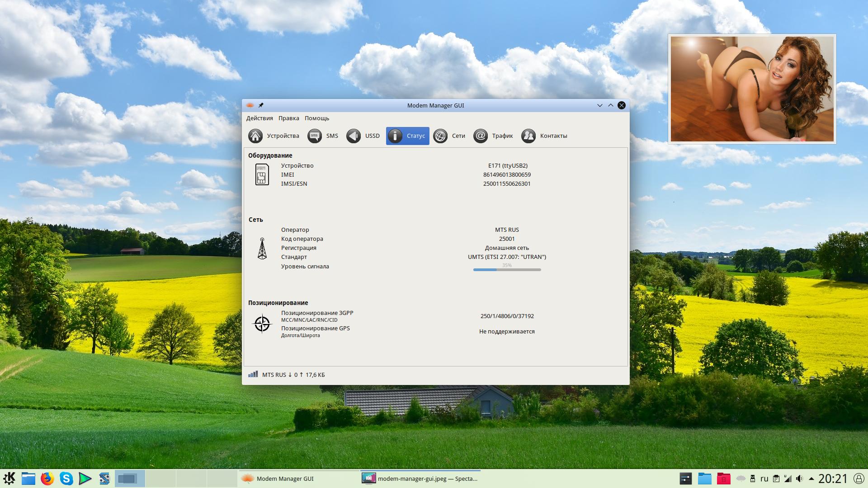Screen dimensions: 868x488
Task: Open the Правка menu
Action: click(x=288, y=118)
